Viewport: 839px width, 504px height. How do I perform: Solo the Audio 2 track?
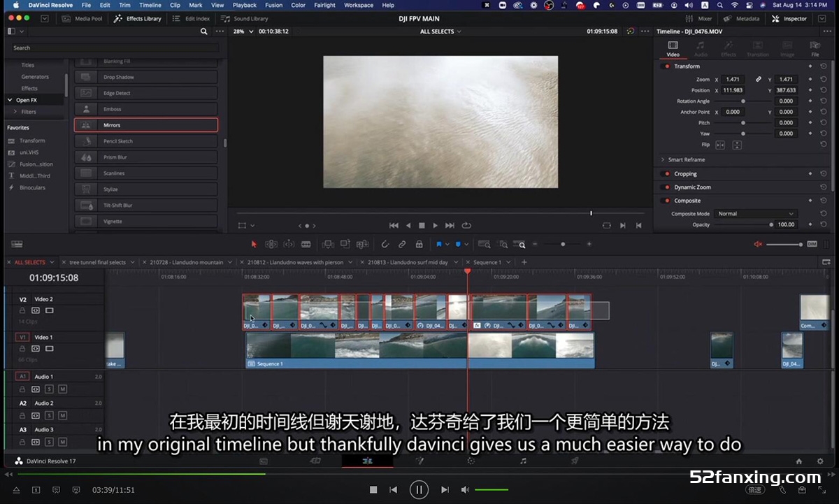(49, 415)
